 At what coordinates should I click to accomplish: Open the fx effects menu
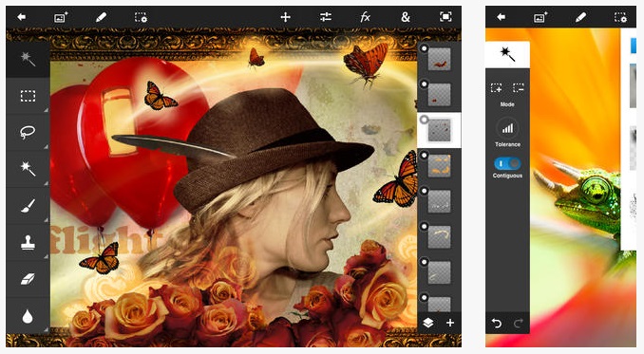pos(365,17)
